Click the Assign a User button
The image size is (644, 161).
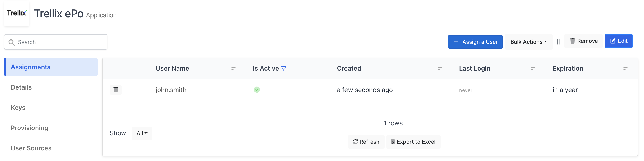pyautogui.click(x=475, y=42)
